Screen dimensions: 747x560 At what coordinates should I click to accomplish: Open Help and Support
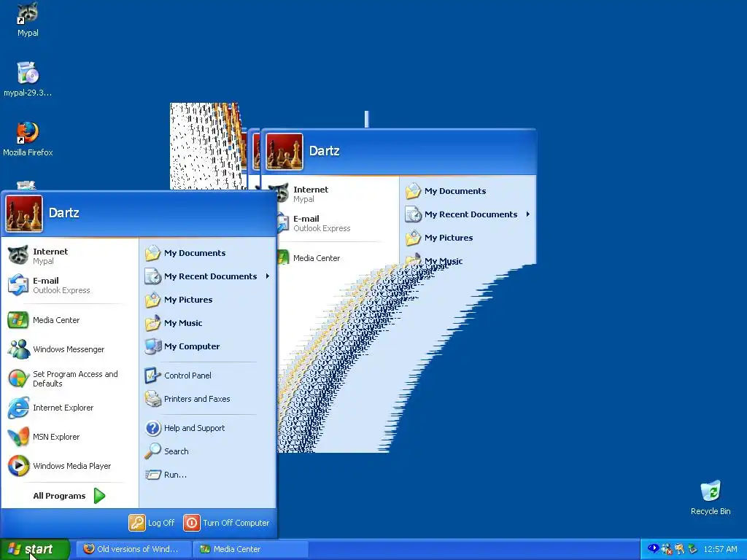click(208, 427)
